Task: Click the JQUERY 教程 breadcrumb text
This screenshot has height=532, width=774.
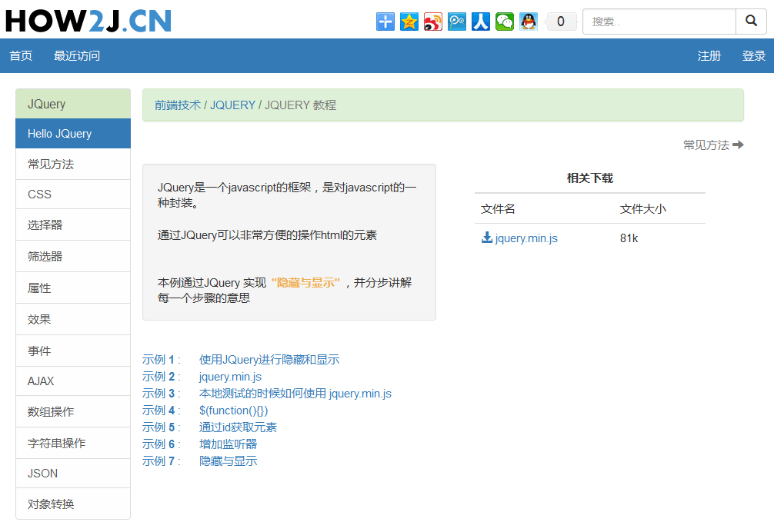Action: 300,105
